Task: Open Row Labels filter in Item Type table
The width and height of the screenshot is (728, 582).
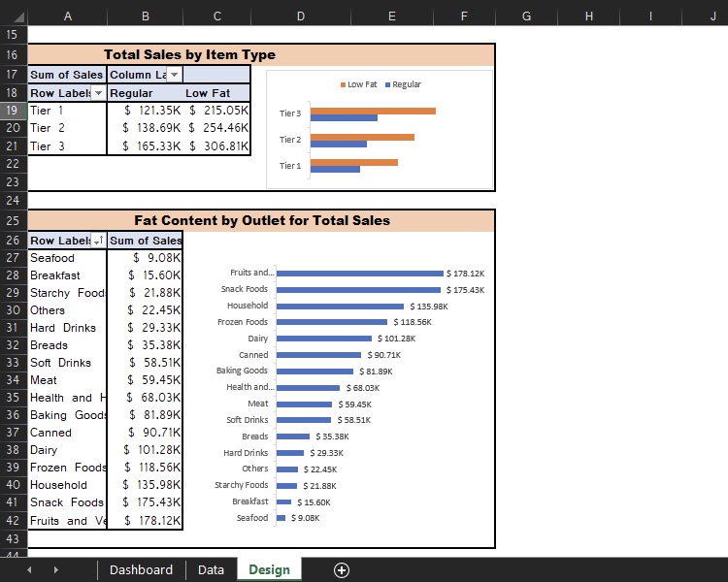Action: coord(98,93)
